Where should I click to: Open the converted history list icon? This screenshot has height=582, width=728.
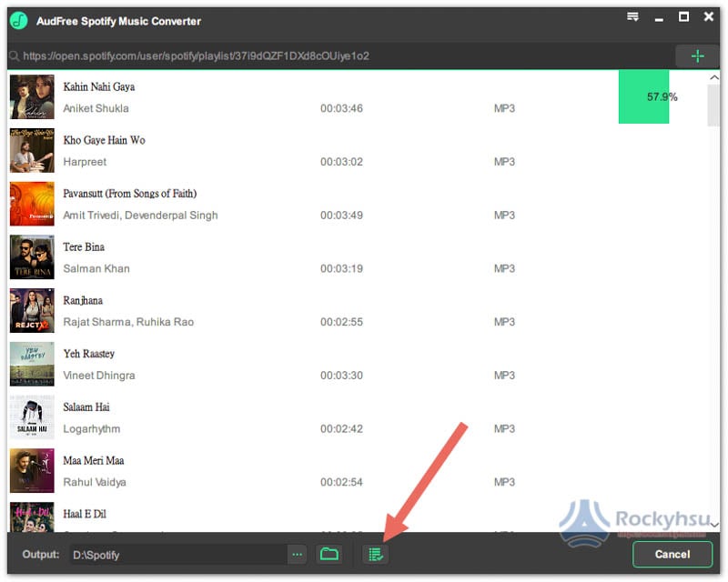pos(376,554)
